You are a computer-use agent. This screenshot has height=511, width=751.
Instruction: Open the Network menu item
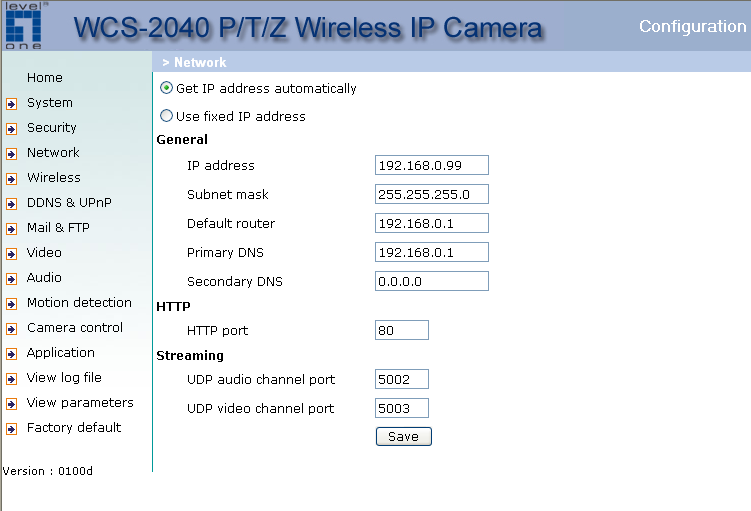click(x=53, y=153)
